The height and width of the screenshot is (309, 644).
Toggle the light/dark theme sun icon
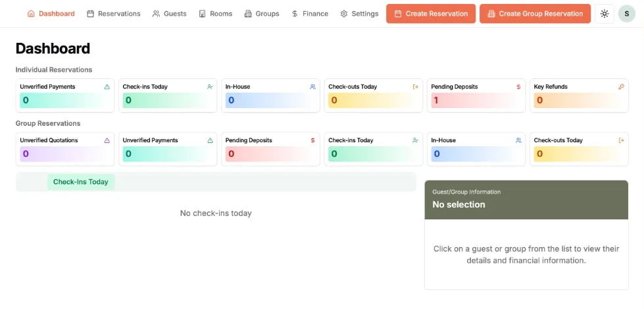[x=604, y=14]
